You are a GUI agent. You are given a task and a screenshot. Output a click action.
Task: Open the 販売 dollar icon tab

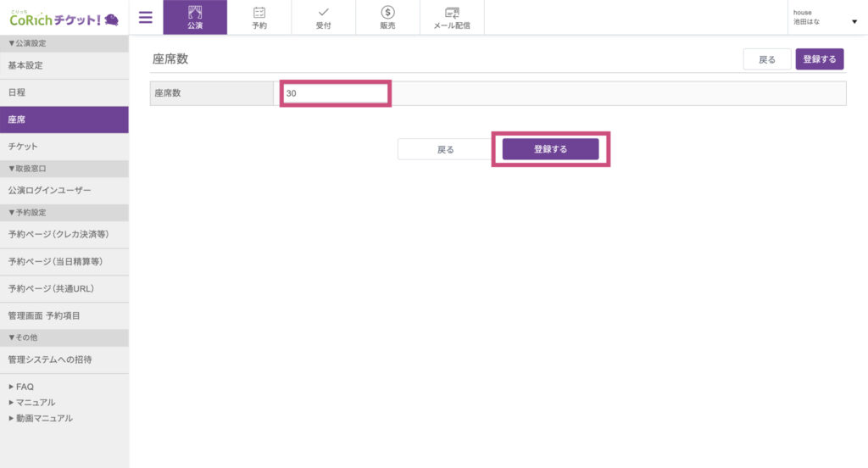click(387, 18)
